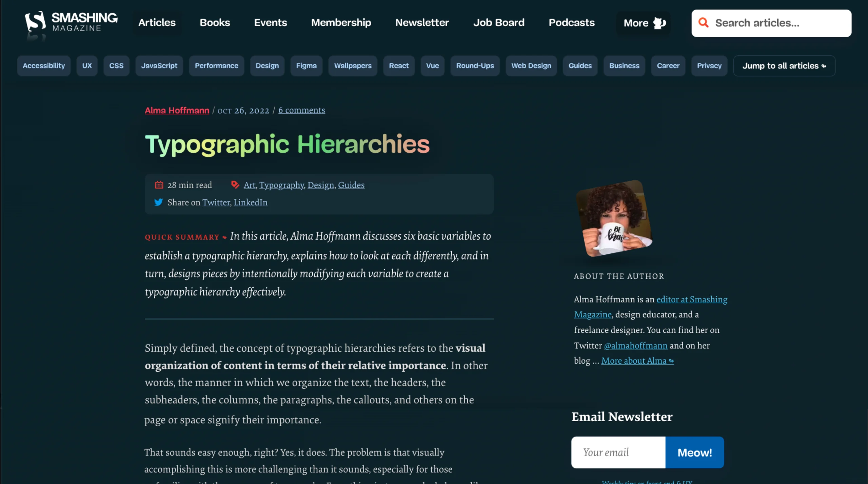Select the UX category tag

click(x=87, y=66)
